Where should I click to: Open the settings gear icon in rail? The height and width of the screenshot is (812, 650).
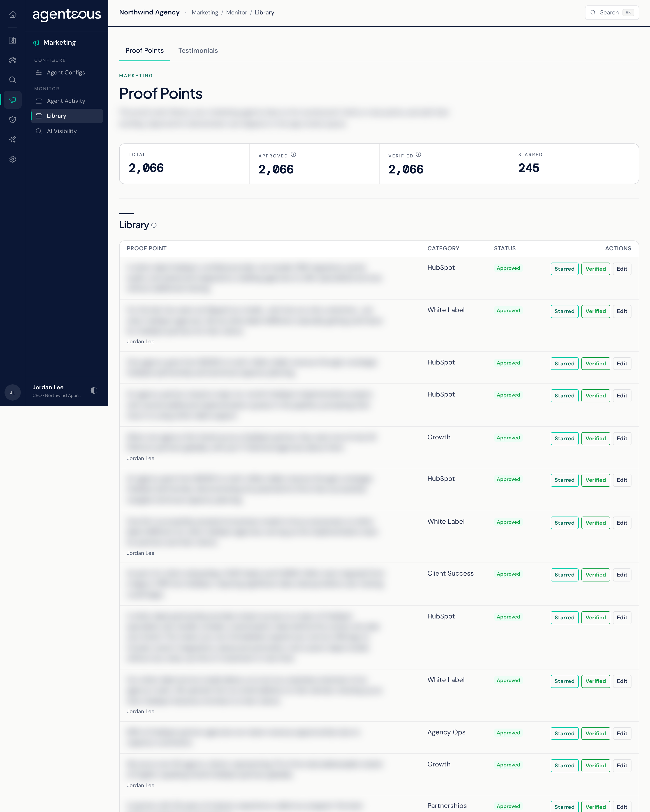click(x=12, y=159)
